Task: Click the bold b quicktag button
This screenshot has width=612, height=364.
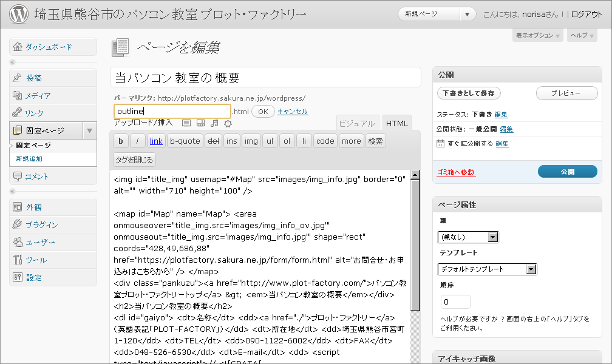Action: coord(121,141)
